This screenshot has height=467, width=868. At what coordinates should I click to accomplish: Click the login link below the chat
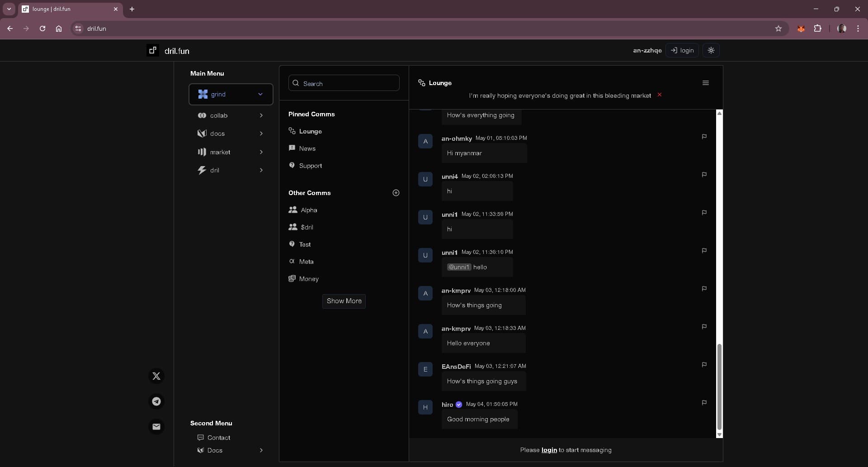pyautogui.click(x=549, y=450)
